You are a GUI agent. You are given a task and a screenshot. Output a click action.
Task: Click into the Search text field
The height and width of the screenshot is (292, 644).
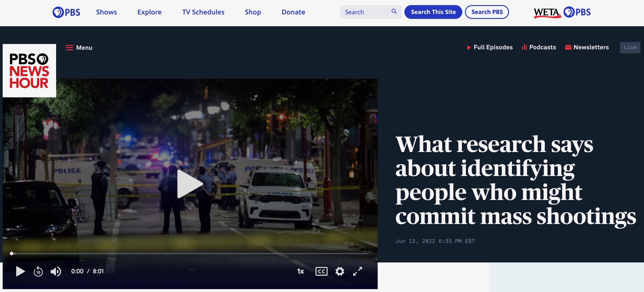365,12
